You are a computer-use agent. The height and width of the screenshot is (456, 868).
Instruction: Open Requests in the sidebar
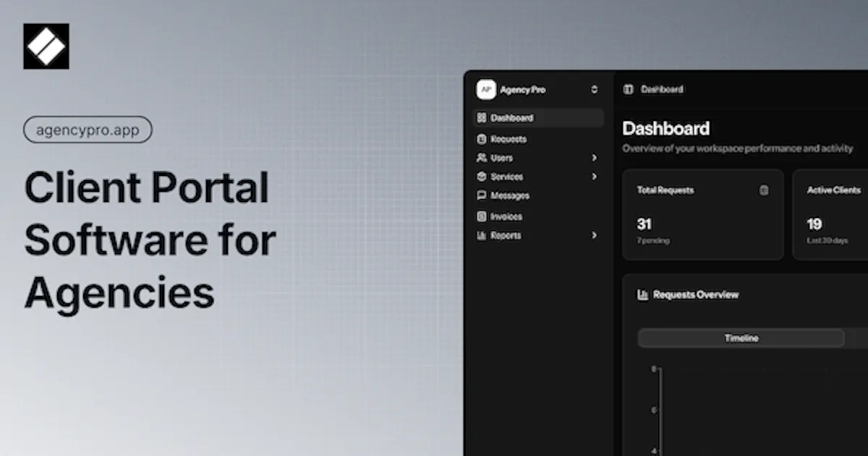coord(539,139)
